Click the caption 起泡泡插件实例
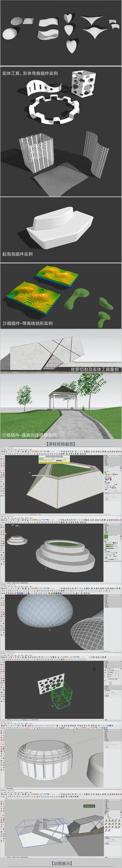122x868 pixels. [x=17, y=254]
